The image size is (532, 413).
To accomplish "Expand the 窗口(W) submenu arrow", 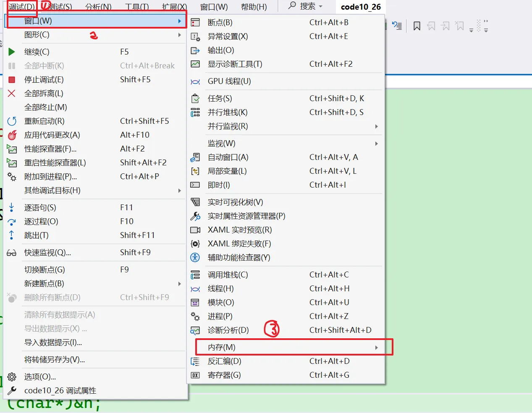I will pyautogui.click(x=179, y=21).
